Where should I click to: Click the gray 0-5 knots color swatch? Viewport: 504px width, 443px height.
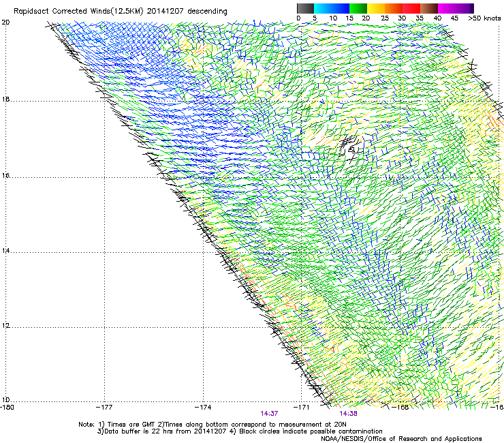[305, 8]
